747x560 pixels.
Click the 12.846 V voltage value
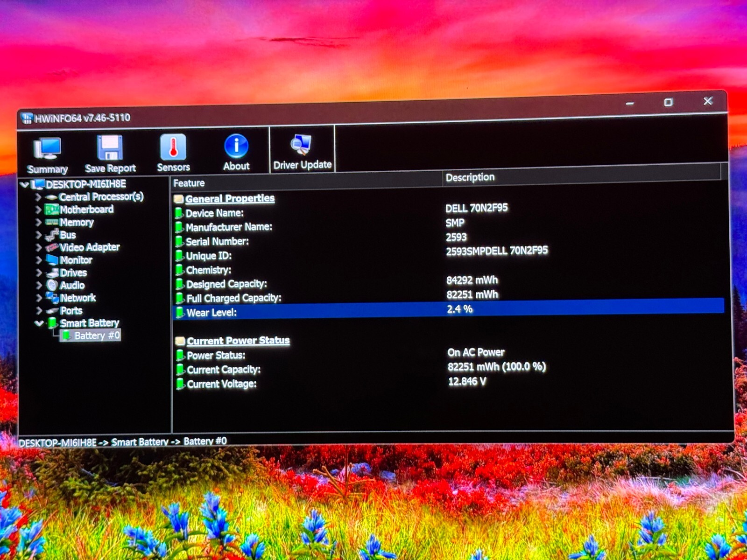467,382
